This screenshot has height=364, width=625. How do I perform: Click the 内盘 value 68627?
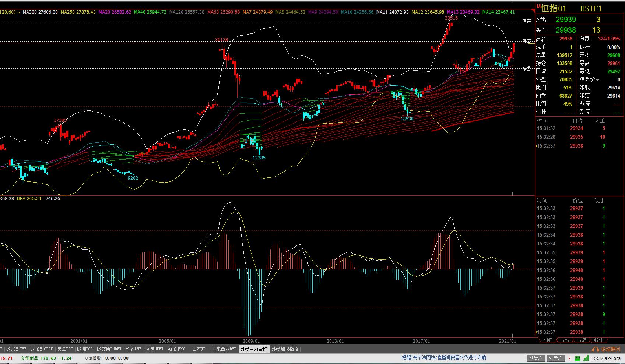click(566, 96)
